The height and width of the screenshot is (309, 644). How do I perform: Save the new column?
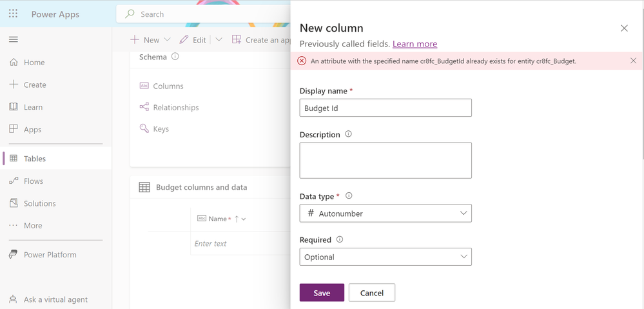pyautogui.click(x=322, y=293)
